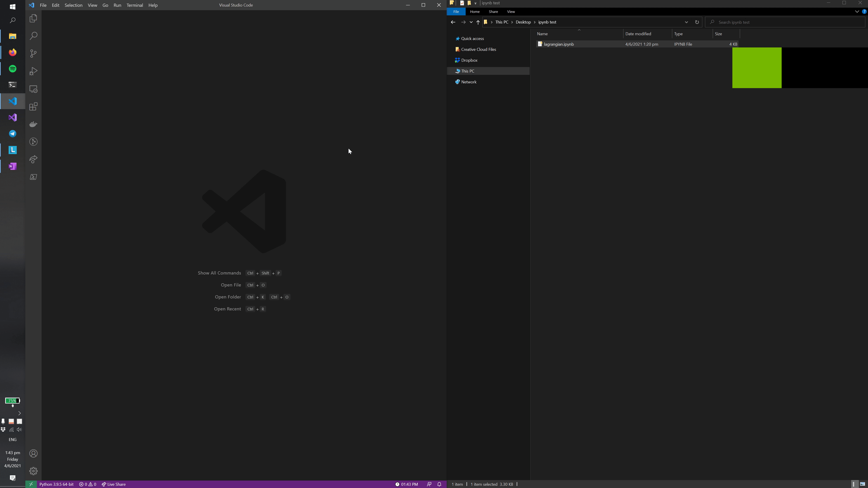Click the Search ipynb test field
This screenshot has width=868, height=488.
point(785,22)
